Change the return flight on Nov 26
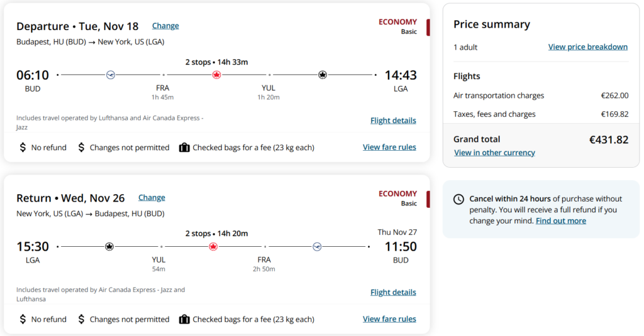 pos(152,198)
